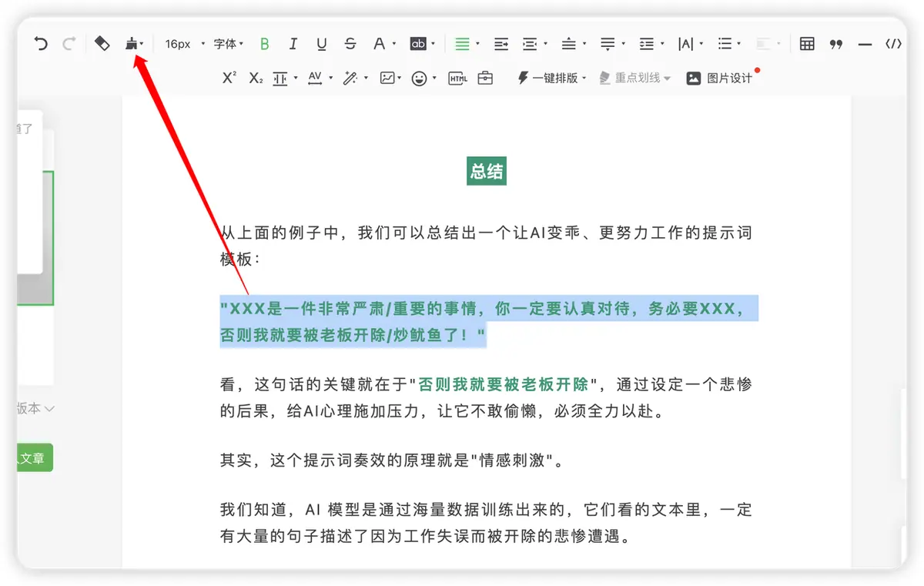Click the green bold text "否则我就要被老板开除"
Viewport: 924px width, 586px height.
tap(504, 383)
